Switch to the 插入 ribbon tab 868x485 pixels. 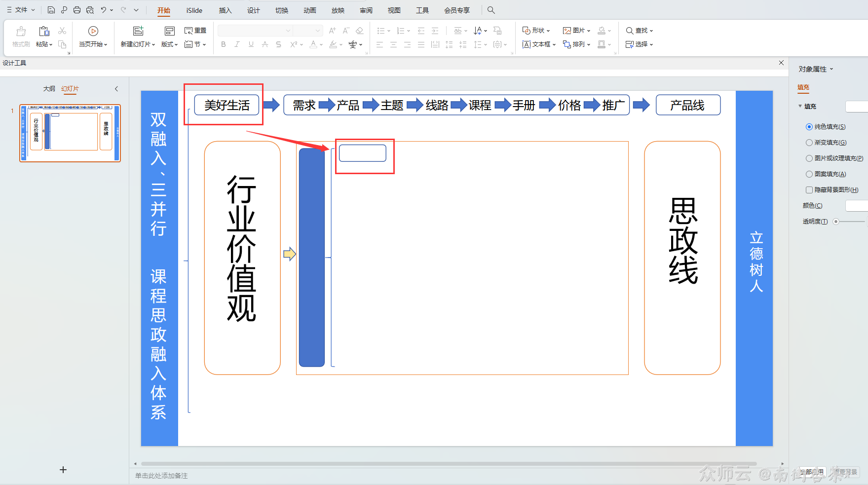click(x=225, y=10)
